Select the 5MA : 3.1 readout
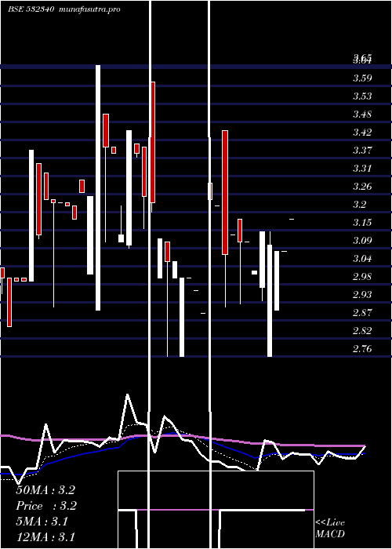The width and height of the screenshot is (392, 549). coord(42,522)
